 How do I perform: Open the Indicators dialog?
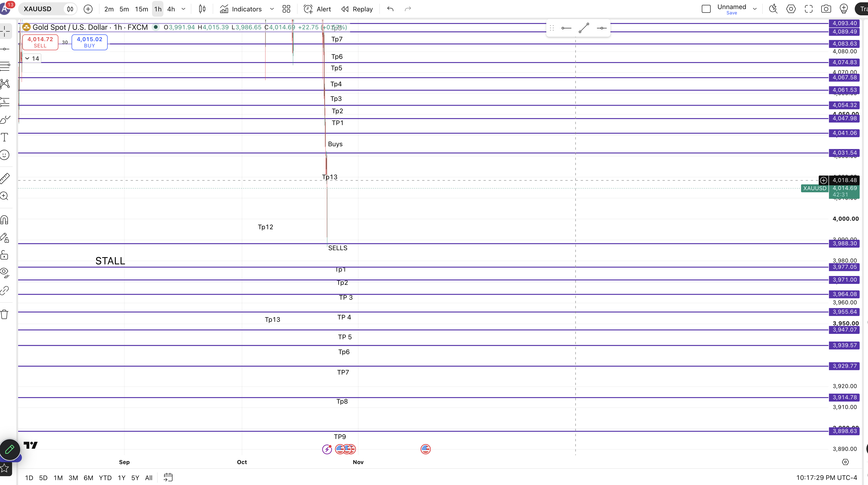241,9
